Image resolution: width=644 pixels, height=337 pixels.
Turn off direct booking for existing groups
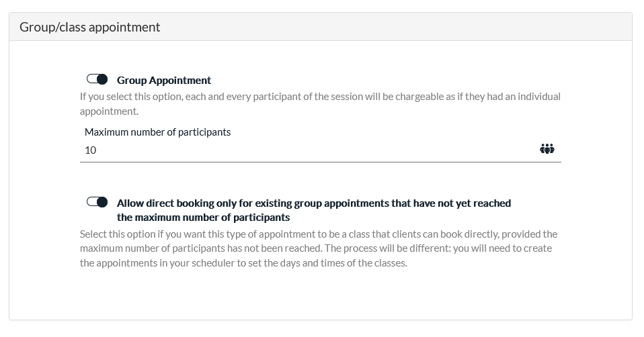pyautogui.click(x=97, y=202)
